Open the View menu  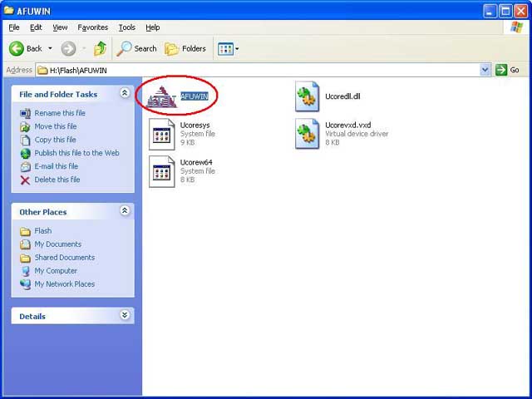[x=60, y=27]
